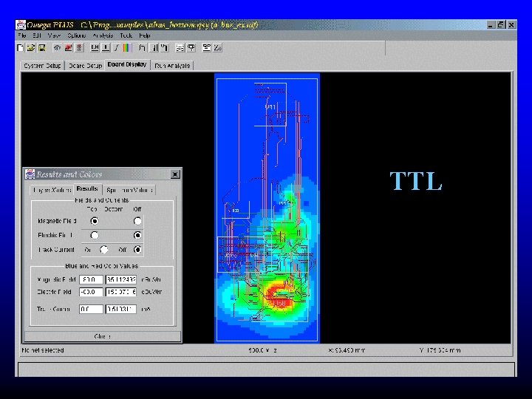This screenshot has height=399, width=532.
Task: Click the E.H fields toolbar icon
Action: coord(95,48)
